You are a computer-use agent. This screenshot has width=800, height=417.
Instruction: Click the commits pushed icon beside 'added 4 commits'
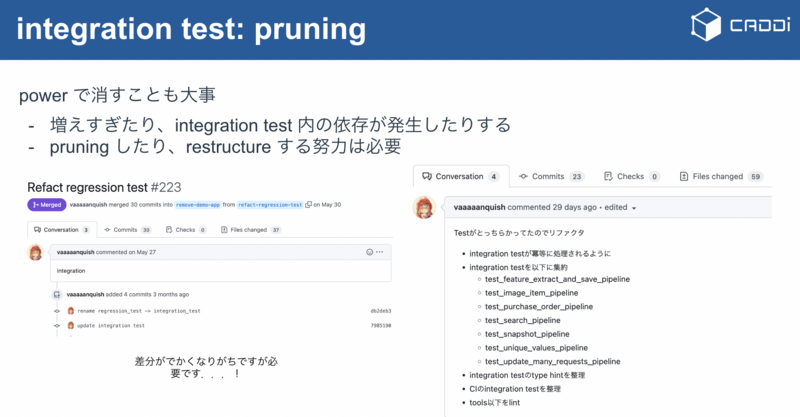(x=57, y=295)
